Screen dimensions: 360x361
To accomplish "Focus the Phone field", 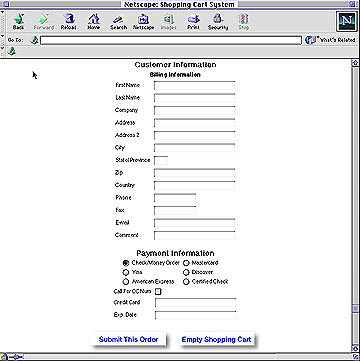I will point(175,198).
